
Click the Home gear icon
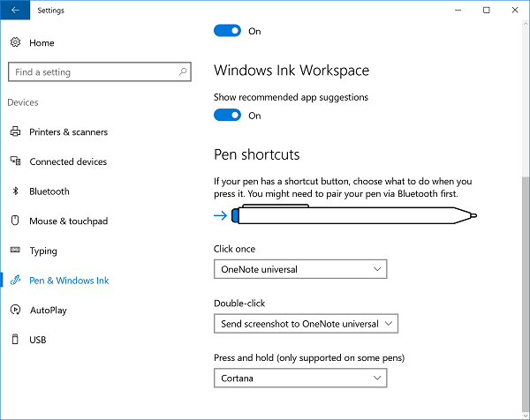15,42
